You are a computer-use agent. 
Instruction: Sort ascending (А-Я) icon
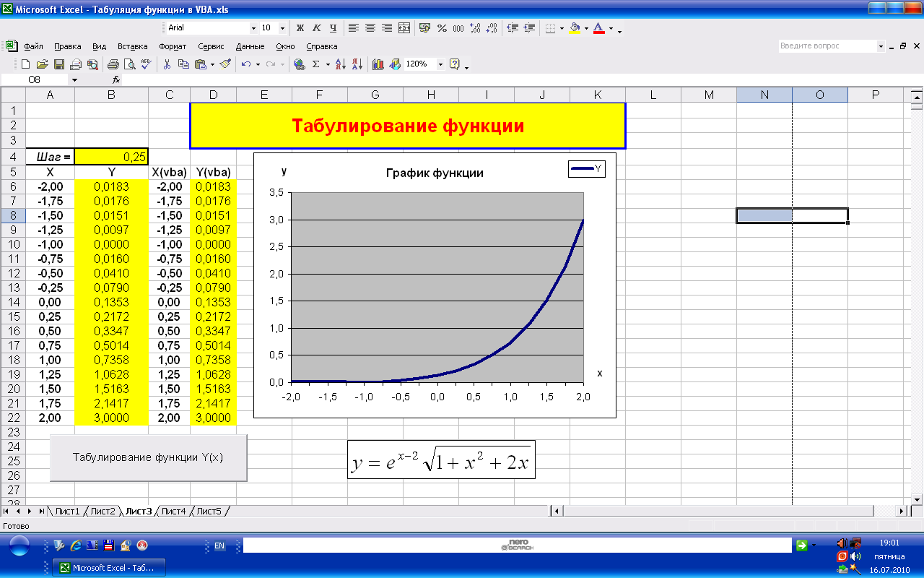[341, 64]
